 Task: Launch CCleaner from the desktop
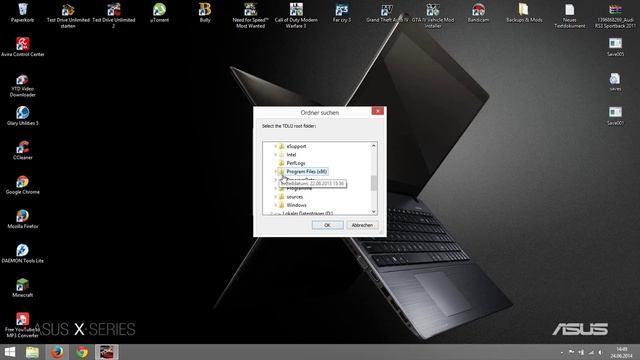22,150
